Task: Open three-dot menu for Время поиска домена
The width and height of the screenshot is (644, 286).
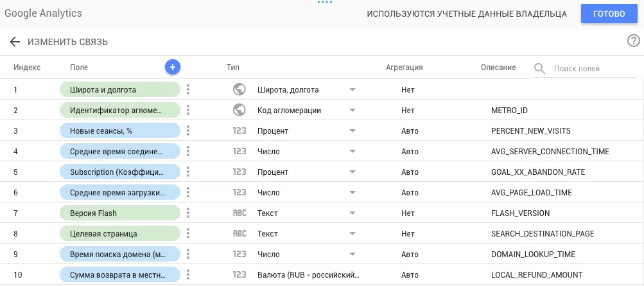Action: pyautogui.click(x=188, y=254)
